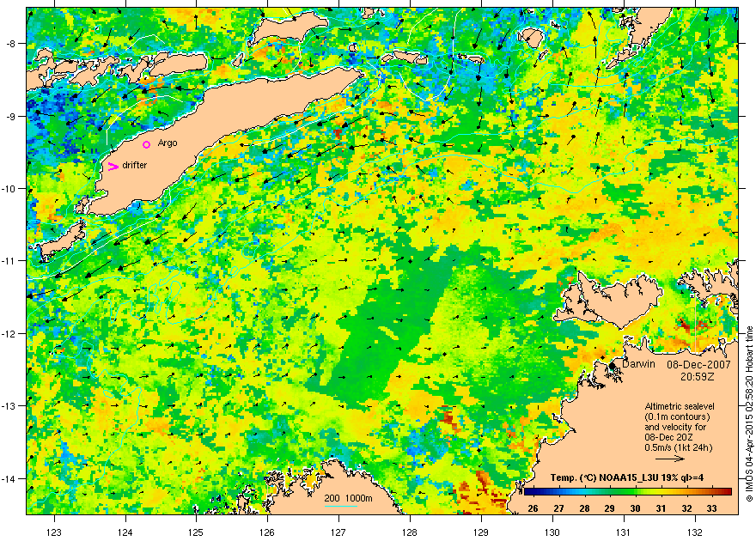Click latitude axis label '-12'
The image size is (756, 541).
click(x=9, y=334)
